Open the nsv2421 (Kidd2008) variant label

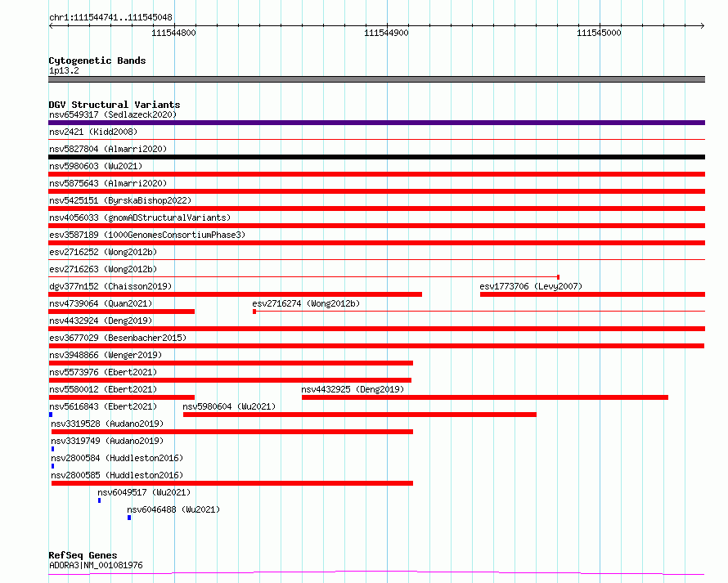93,132
